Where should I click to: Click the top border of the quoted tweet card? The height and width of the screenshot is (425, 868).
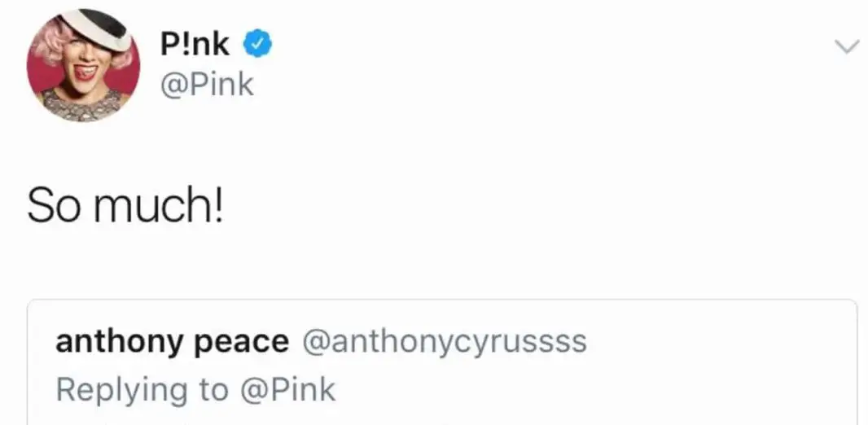(x=442, y=300)
